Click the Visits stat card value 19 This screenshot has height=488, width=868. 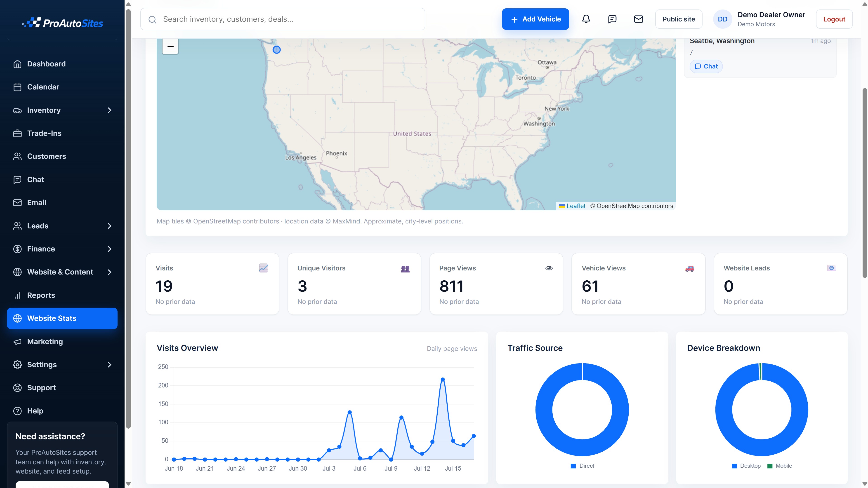click(164, 286)
